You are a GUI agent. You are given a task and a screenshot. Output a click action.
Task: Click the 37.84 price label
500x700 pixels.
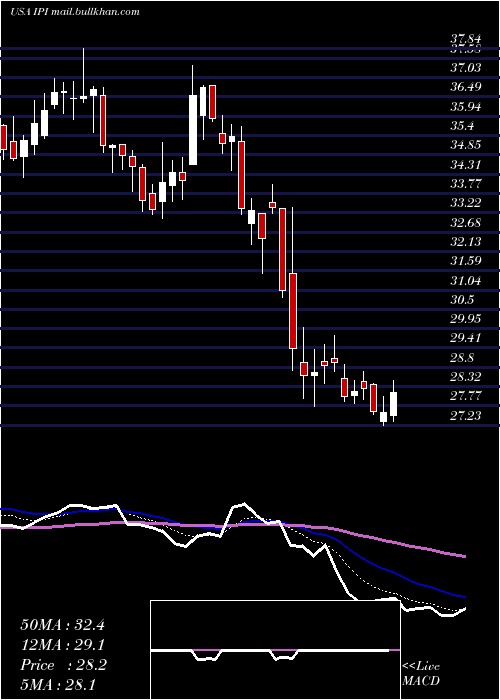pos(466,41)
